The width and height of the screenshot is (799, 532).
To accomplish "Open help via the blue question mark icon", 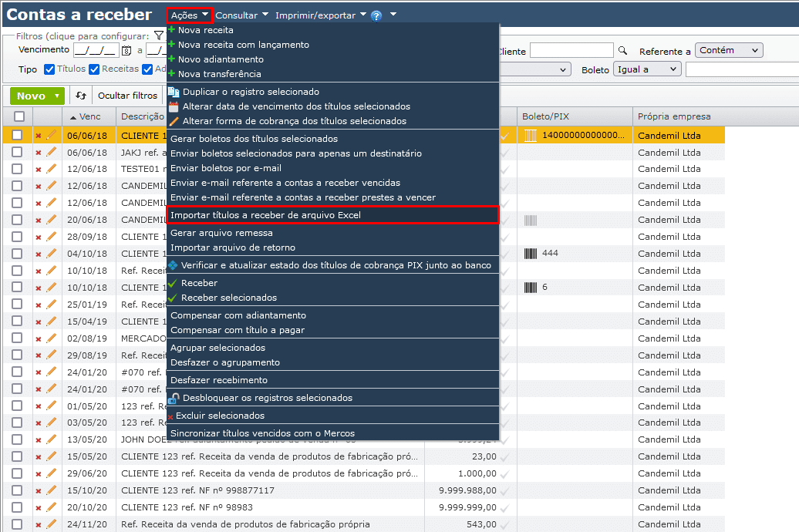I will [x=376, y=14].
